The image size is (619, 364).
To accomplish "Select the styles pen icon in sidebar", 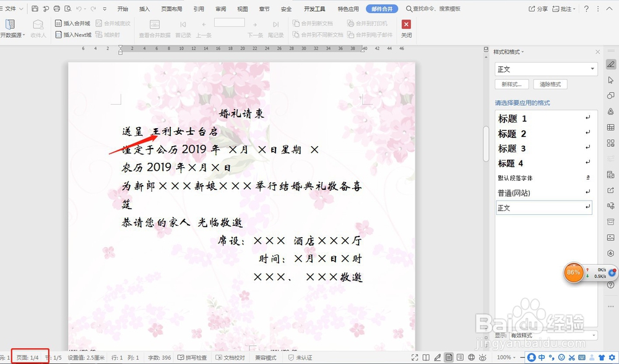I will pyautogui.click(x=611, y=64).
